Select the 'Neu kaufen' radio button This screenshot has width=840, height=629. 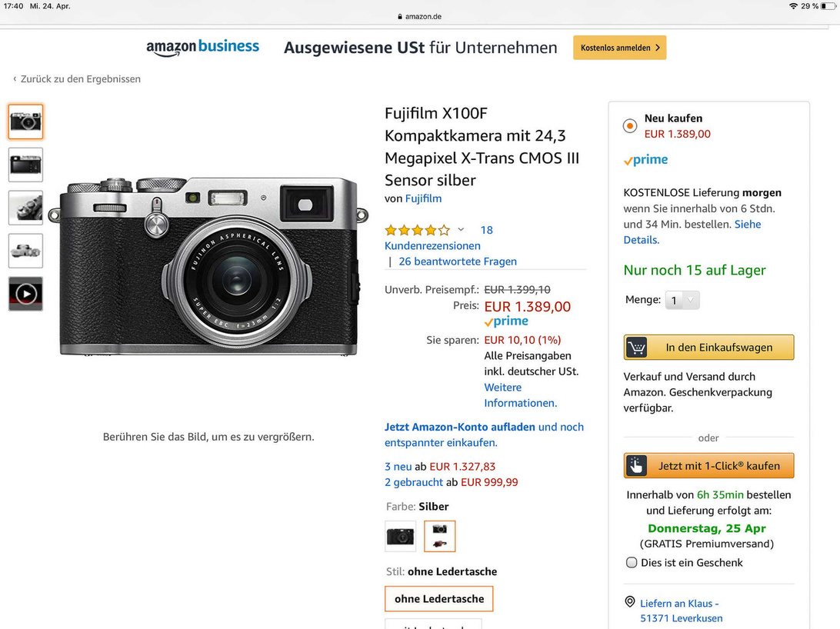click(630, 125)
